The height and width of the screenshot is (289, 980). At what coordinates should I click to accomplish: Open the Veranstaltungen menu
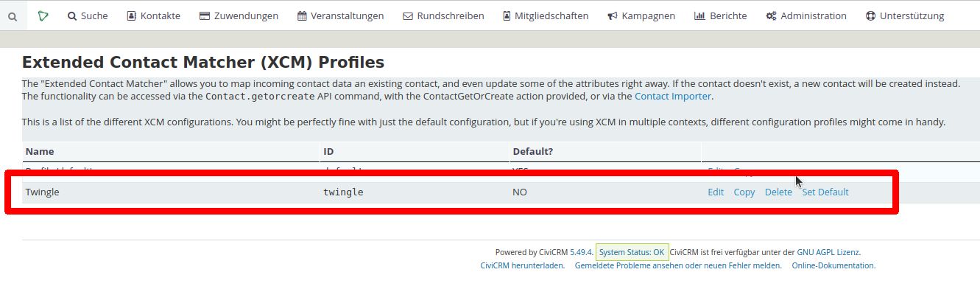click(340, 15)
